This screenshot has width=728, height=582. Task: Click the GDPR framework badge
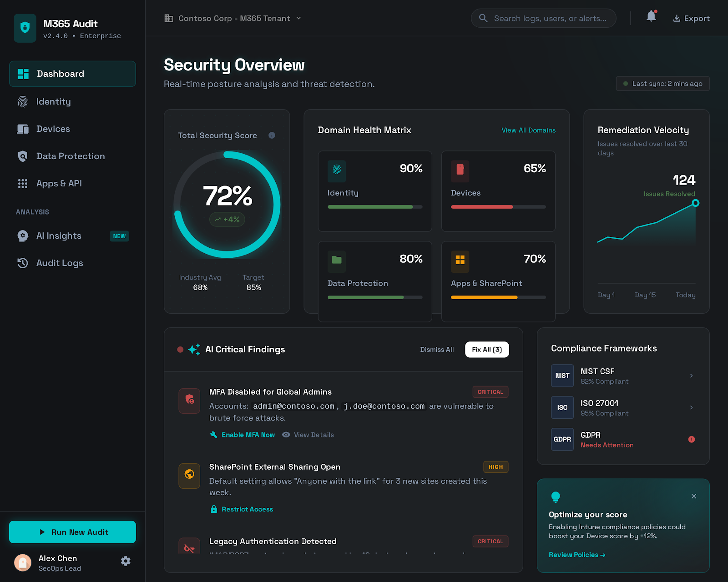tap(562, 439)
